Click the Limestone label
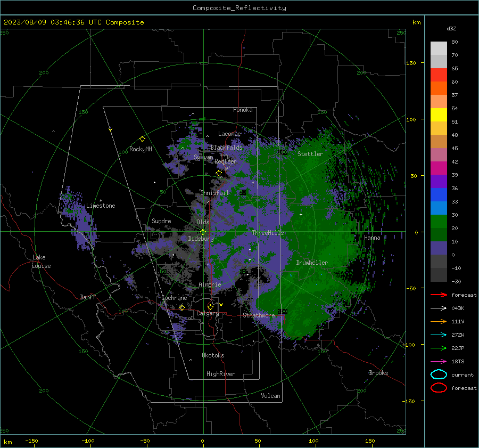This screenshot has width=479, height=448. click(x=101, y=206)
